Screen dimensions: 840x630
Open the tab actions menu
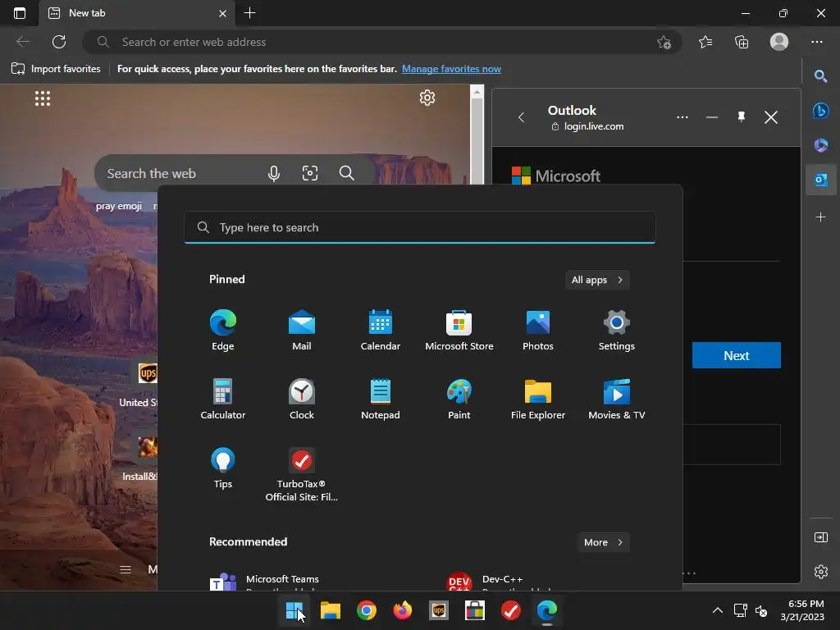(x=20, y=13)
